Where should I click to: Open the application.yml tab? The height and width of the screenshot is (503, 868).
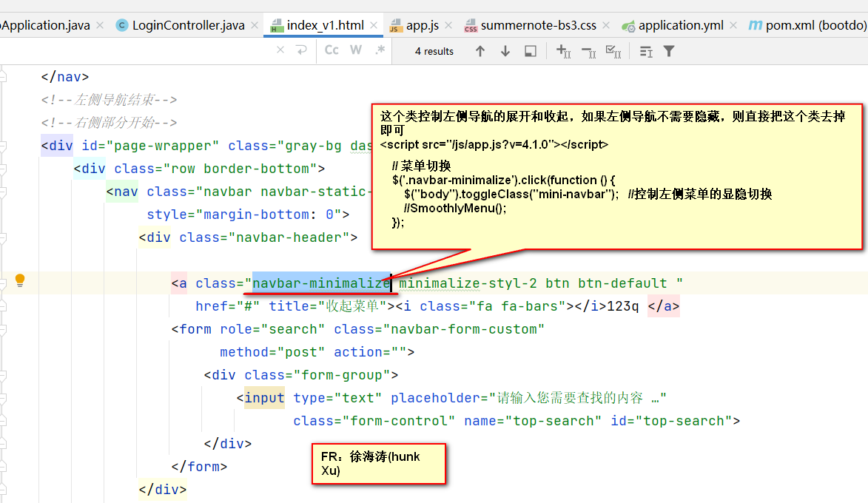pos(680,25)
